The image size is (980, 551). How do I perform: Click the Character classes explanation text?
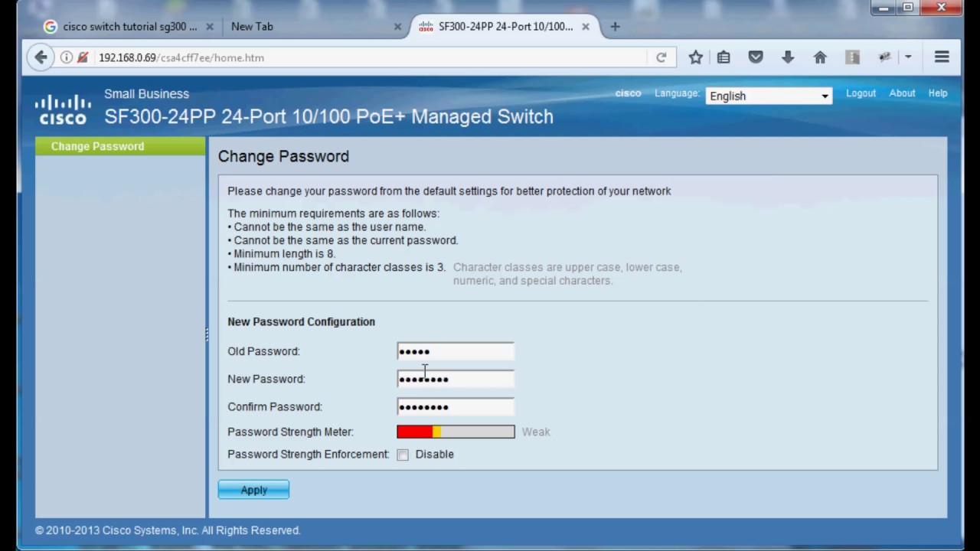tap(567, 274)
